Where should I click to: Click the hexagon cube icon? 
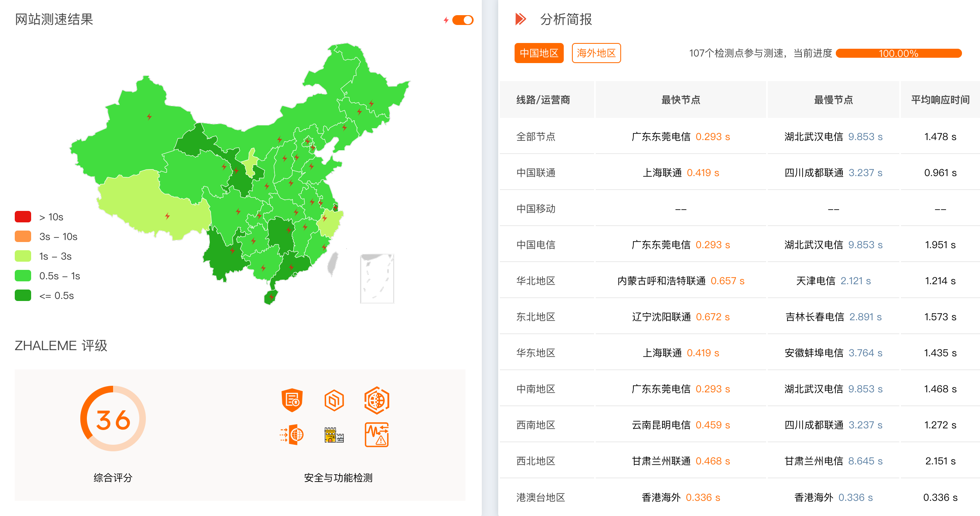coord(334,400)
